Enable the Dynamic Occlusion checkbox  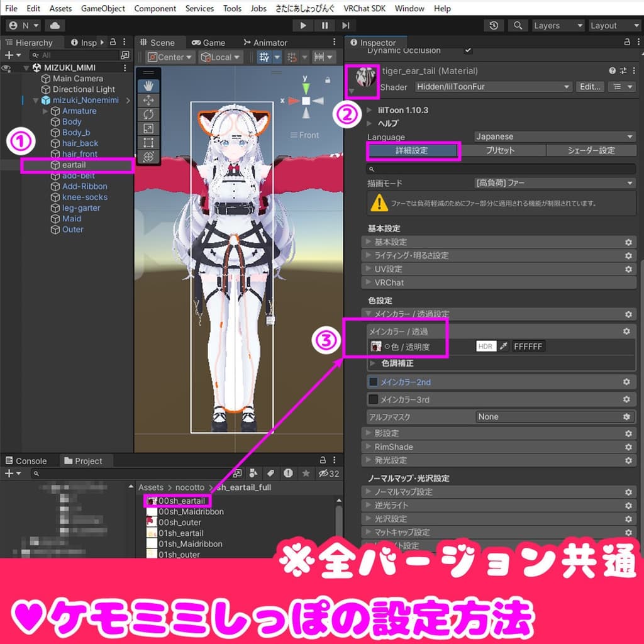pyautogui.click(x=468, y=50)
